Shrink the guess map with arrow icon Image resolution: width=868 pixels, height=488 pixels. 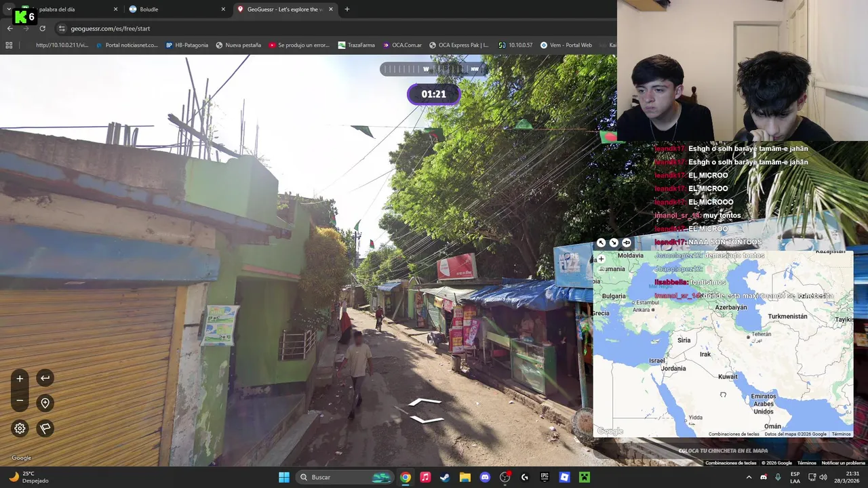coord(614,243)
